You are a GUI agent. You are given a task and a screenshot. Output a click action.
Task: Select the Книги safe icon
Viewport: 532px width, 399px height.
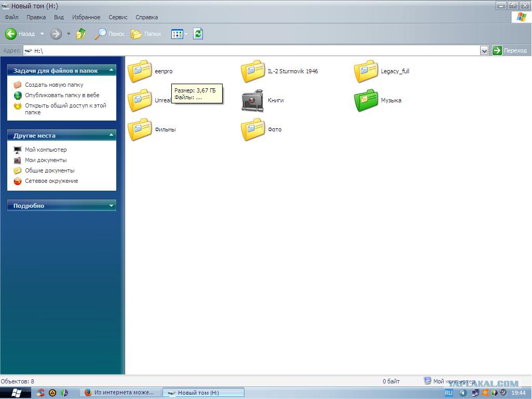coord(252,100)
